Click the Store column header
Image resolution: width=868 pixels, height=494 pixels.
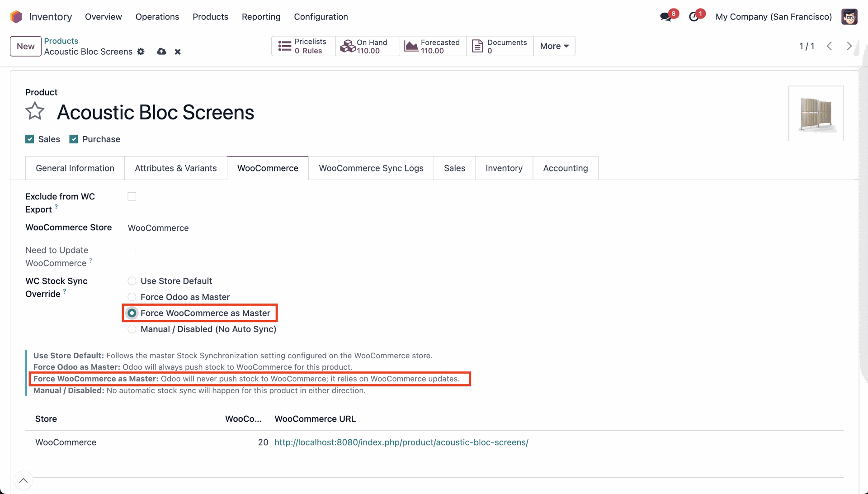pos(46,419)
